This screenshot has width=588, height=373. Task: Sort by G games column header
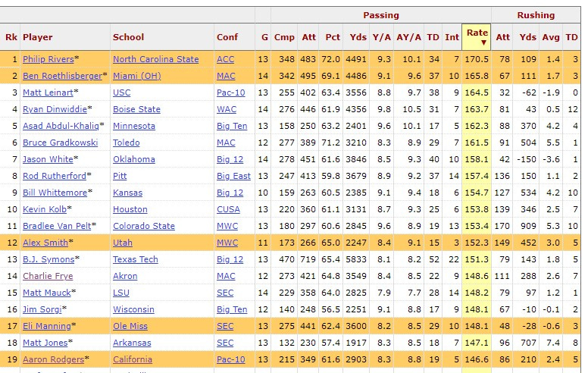point(263,37)
